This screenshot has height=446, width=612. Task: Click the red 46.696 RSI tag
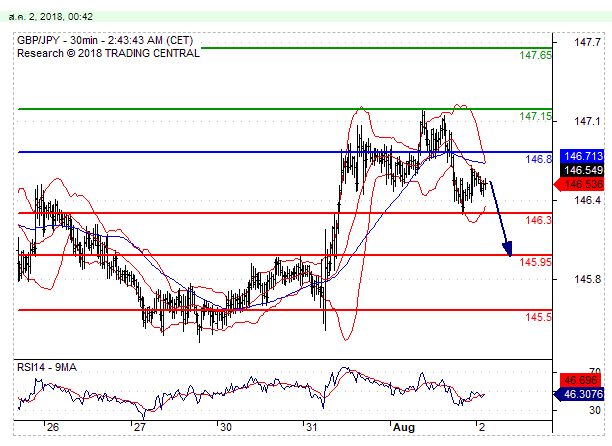tap(582, 380)
